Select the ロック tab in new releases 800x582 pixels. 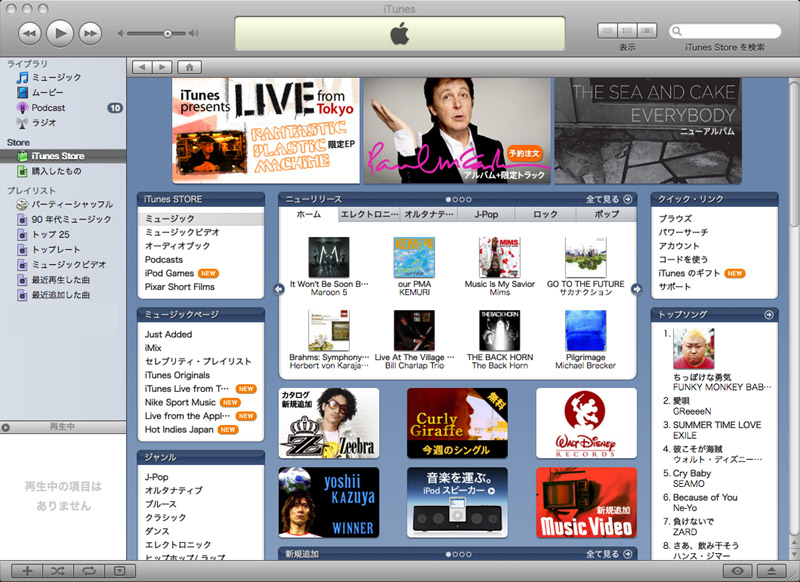[546, 214]
